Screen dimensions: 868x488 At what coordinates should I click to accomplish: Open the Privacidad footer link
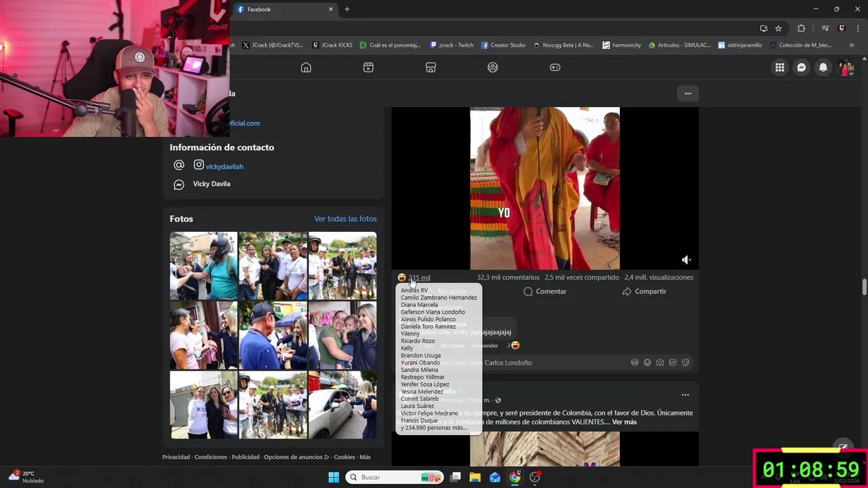(176, 457)
